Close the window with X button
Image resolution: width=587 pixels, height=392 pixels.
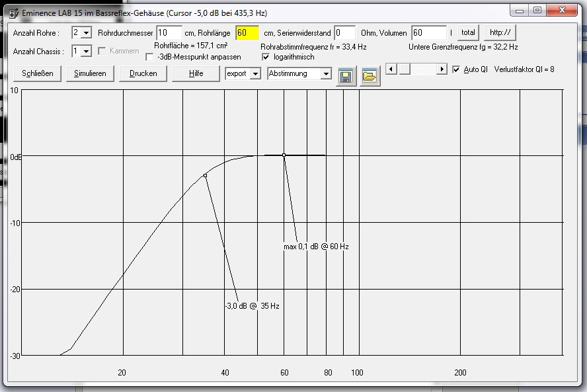click(562, 11)
